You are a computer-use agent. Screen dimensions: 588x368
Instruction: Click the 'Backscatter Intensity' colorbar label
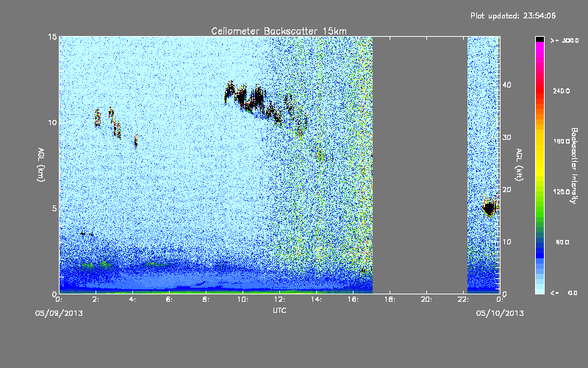point(574,166)
